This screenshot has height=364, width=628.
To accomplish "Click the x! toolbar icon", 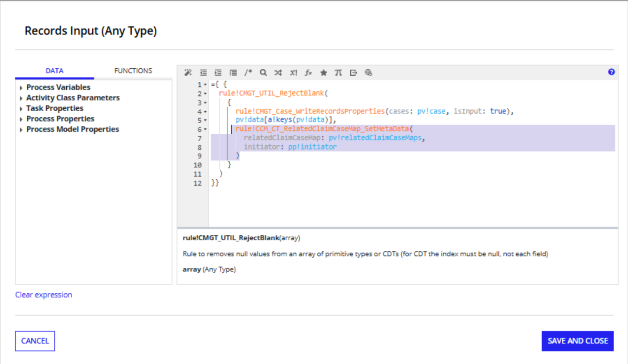I will click(294, 72).
